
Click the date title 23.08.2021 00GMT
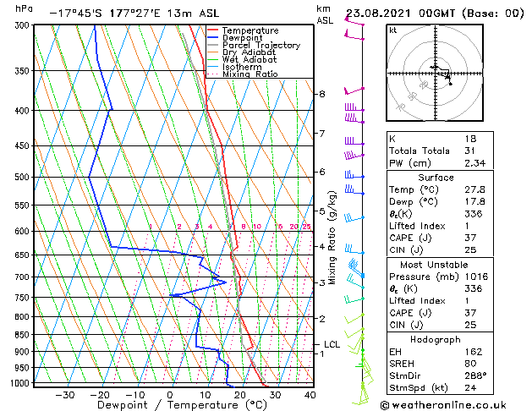click(400, 14)
